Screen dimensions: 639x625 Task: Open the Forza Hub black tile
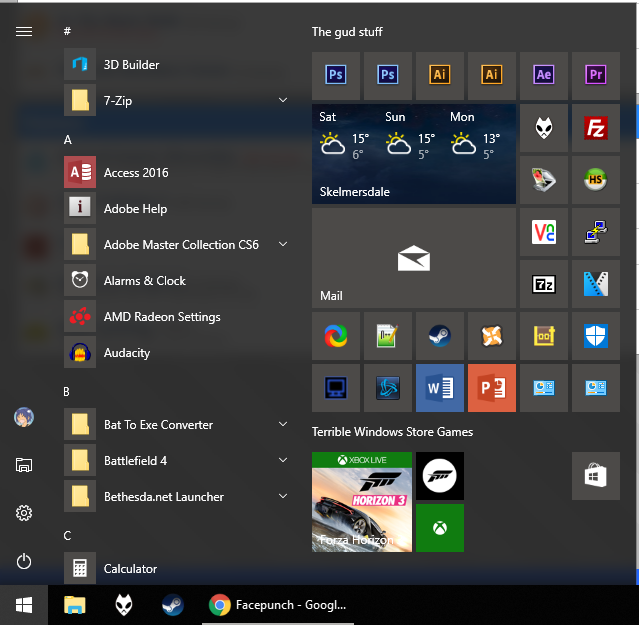(x=440, y=476)
